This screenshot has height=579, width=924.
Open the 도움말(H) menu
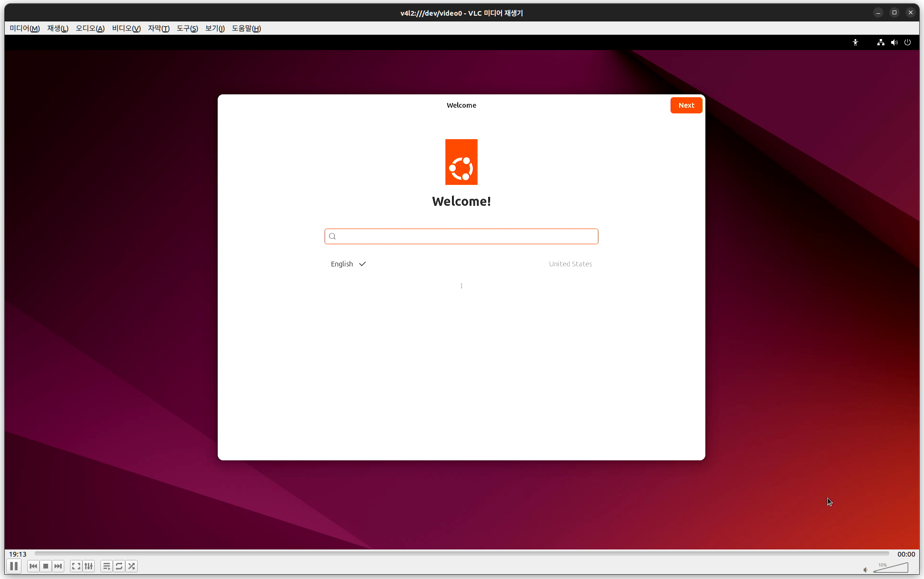click(x=246, y=28)
